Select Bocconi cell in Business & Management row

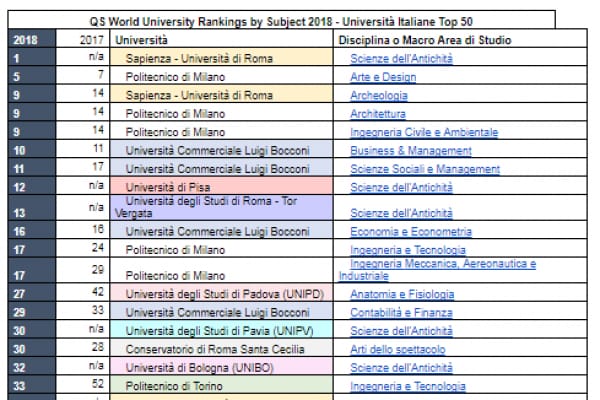[x=221, y=149]
